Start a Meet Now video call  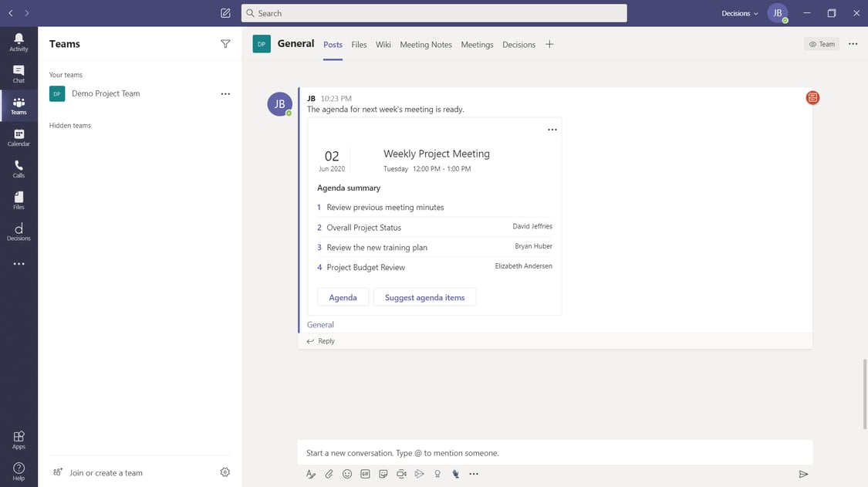[x=401, y=473]
